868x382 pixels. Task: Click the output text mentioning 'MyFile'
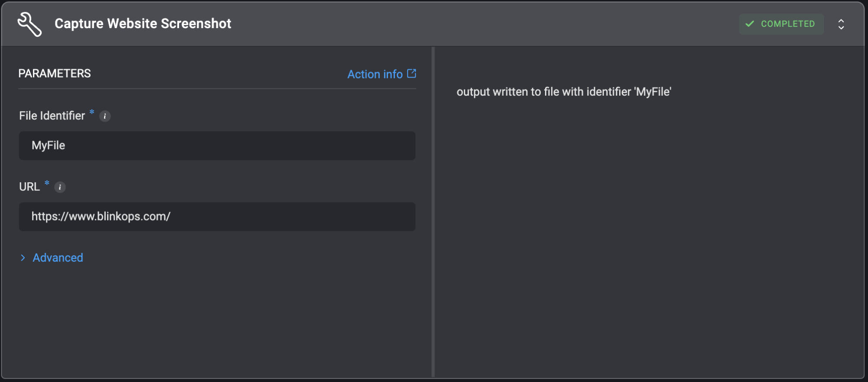[x=564, y=92]
